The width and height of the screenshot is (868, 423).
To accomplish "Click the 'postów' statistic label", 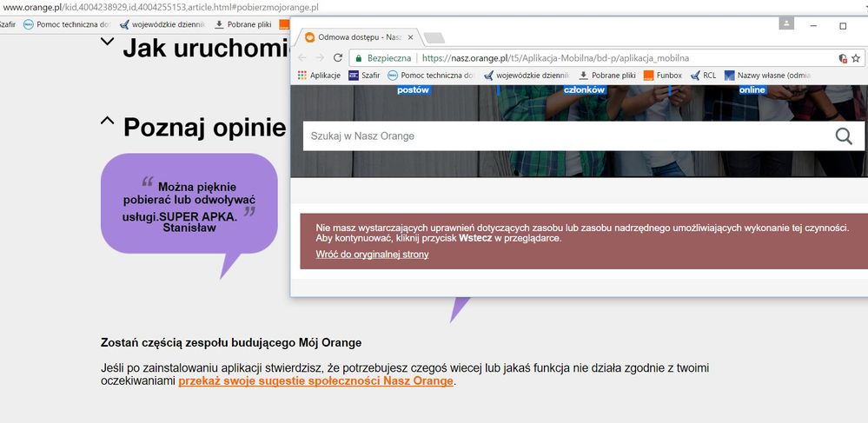I will coord(413,89).
